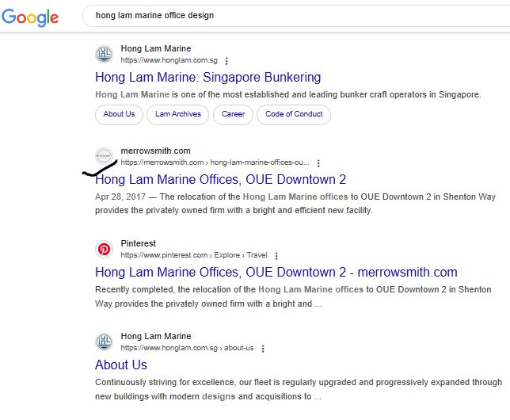
Task: Open 'Hong Lam Marine Offices, OUE Downtown 2' merrowsmith result
Action: pyautogui.click(x=220, y=179)
